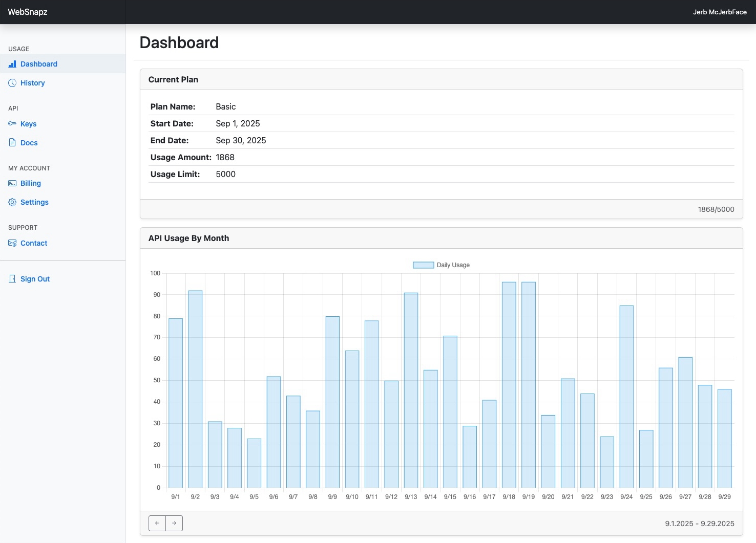This screenshot has height=543, width=756.
Task: Click the Jerb McJerbFace account name
Action: tap(720, 12)
